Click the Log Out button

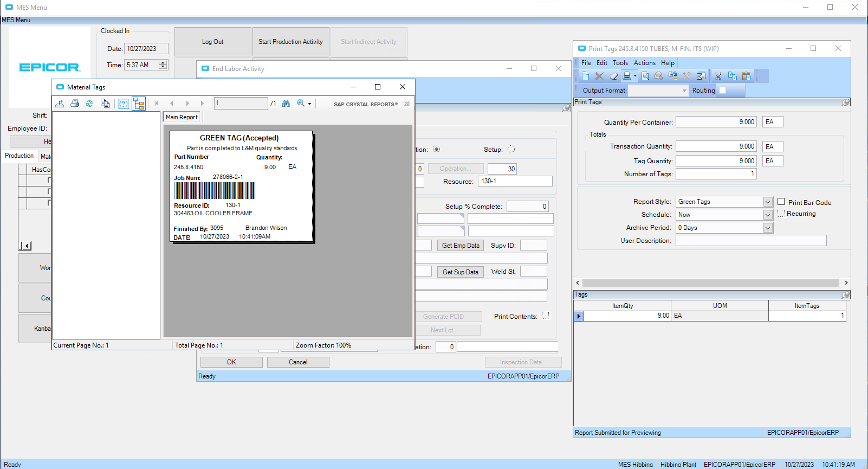click(212, 42)
